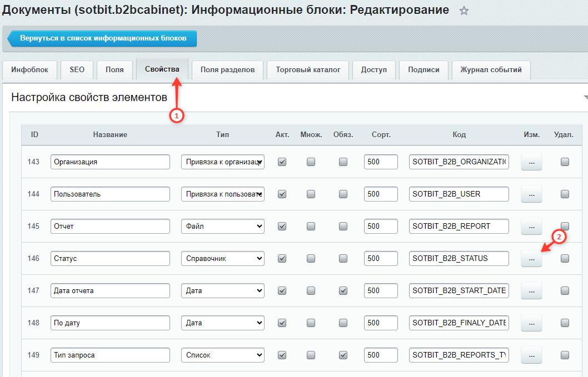Open type dropdown for Организация row
This screenshot has height=377, width=588.
coord(223,162)
